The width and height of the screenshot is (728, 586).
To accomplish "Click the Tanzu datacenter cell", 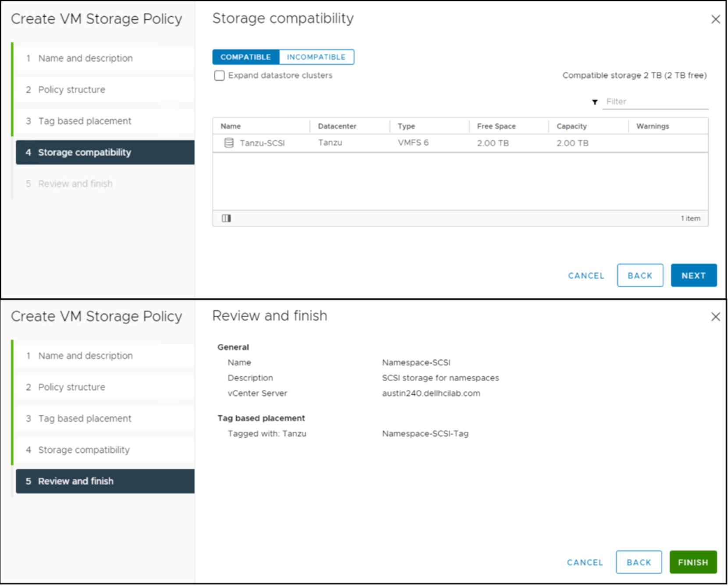I will pos(330,143).
